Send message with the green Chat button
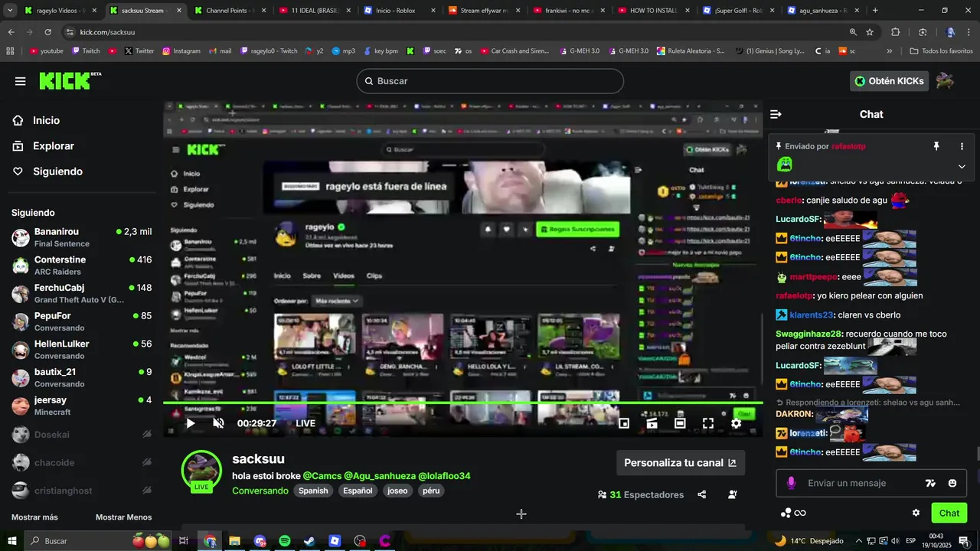Screen dimensions: 980x551 (x=949, y=513)
